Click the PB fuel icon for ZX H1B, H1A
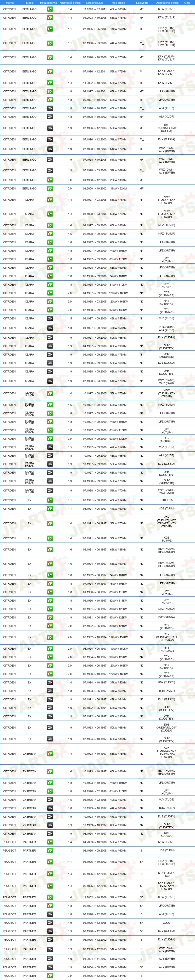 (50, 500)
